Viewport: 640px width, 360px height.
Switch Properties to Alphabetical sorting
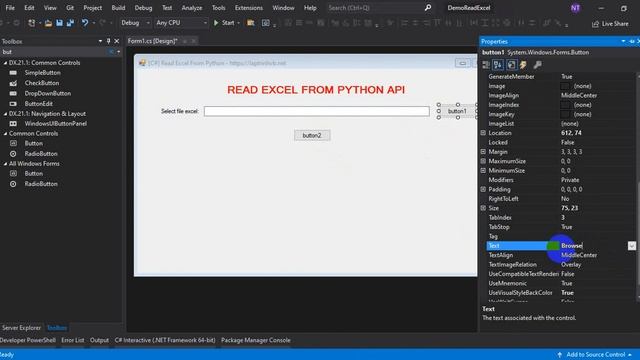(498, 64)
